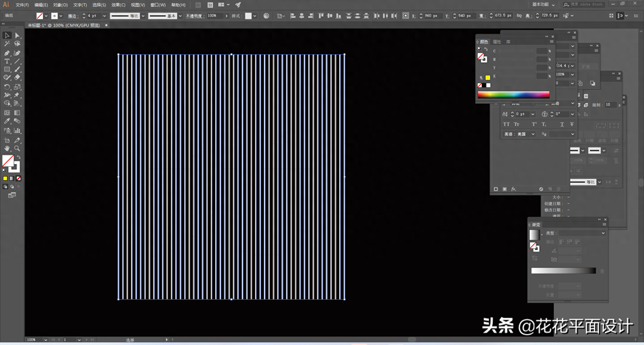Click the 不透明度 link in control bar
Viewport: 644px width, 345px height.
195,16
